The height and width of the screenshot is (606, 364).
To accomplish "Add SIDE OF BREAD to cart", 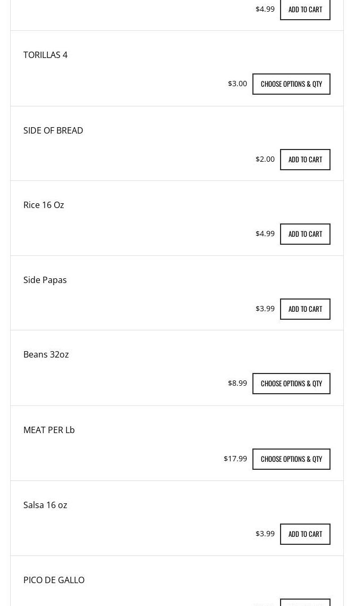I will pos(305,159).
